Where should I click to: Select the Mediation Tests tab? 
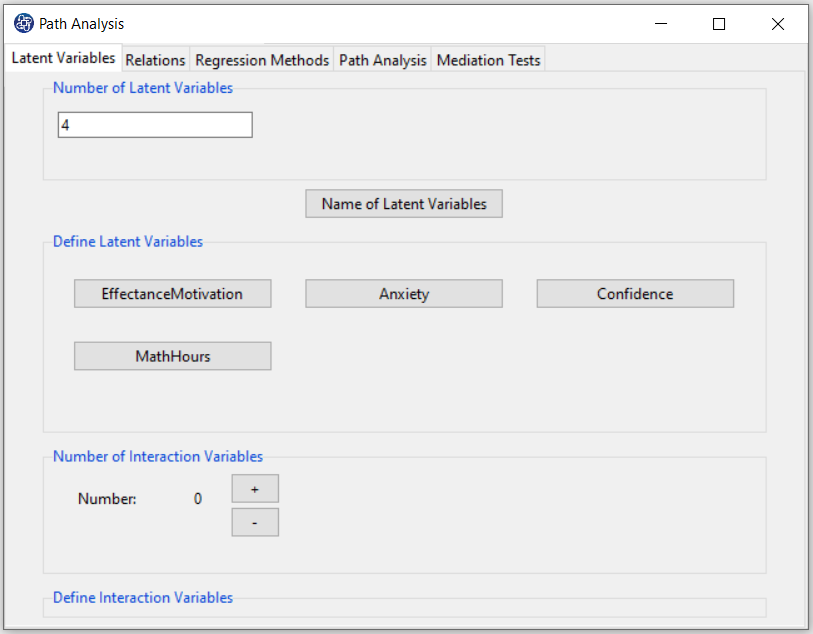pos(488,60)
